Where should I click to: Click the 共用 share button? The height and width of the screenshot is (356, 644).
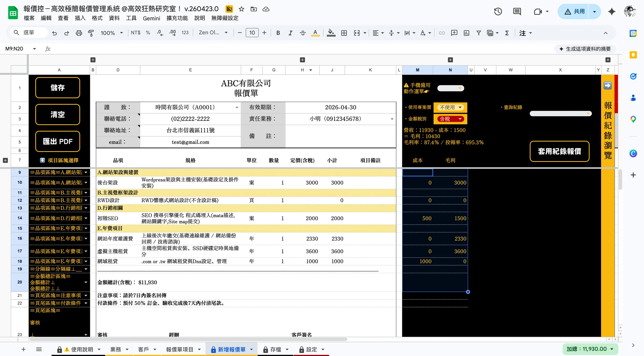pos(573,12)
